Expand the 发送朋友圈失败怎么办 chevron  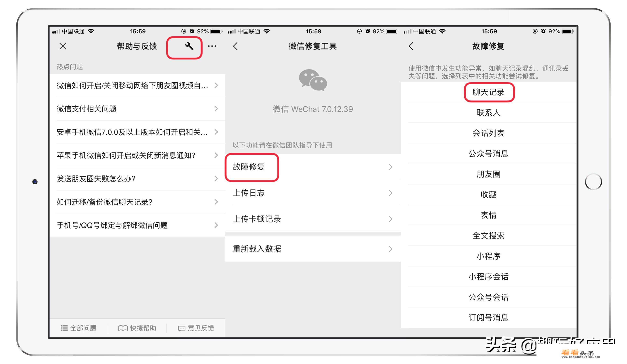(x=216, y=178)
